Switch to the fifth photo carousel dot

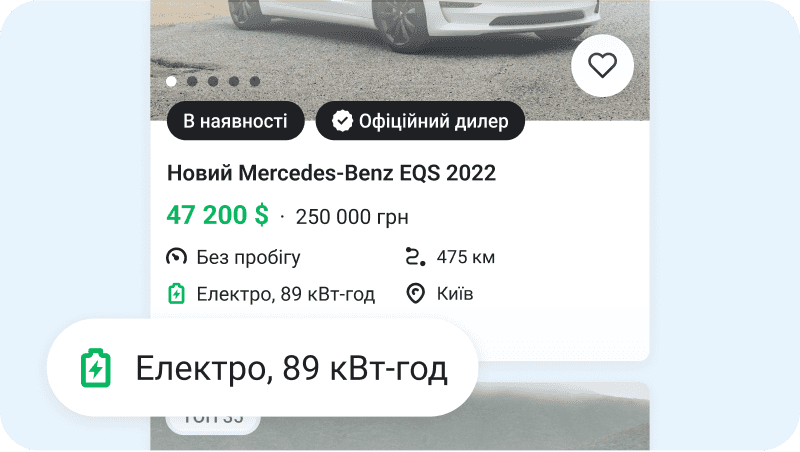pyautogui.click(x=255, y=81)
